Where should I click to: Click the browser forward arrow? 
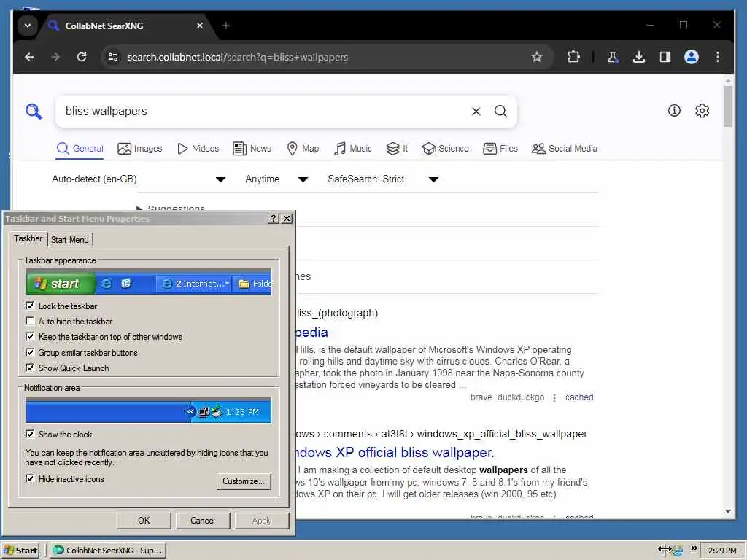[x=55, y=57]
